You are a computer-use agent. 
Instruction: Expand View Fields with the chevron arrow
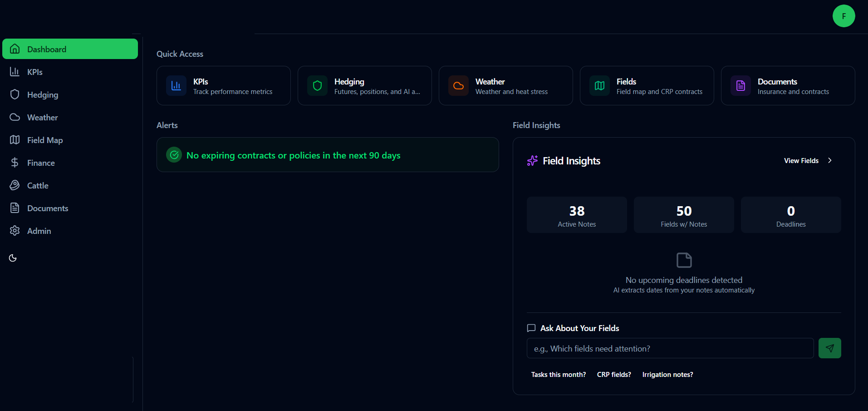pyautogui.click(x=829, y=160)
